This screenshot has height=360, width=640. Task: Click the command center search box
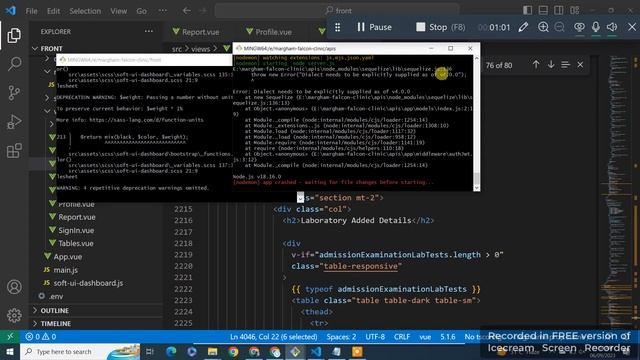point(337,11)
